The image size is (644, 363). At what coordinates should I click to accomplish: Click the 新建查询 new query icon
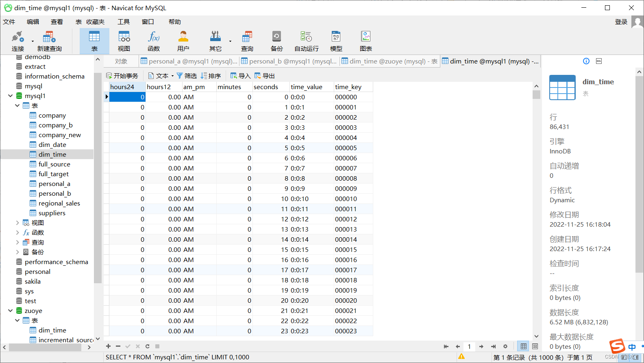pos(49,41)
